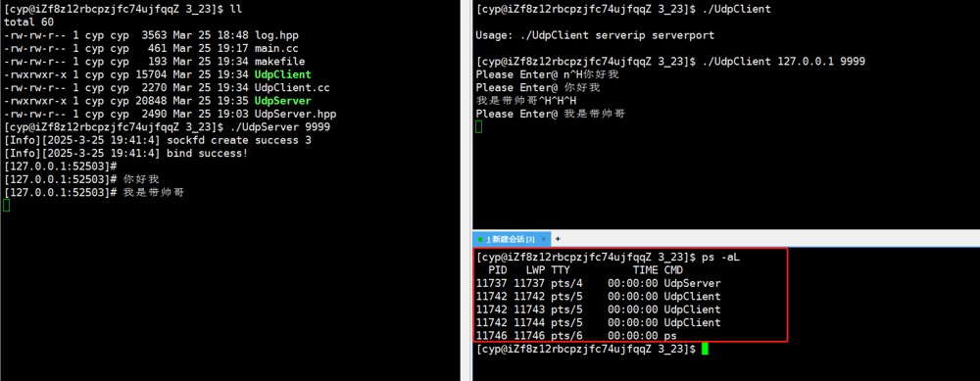Viewport: 980px width, 381px height.
Task: Click the 'total 60' line
Action: click(x=28, y=22)
